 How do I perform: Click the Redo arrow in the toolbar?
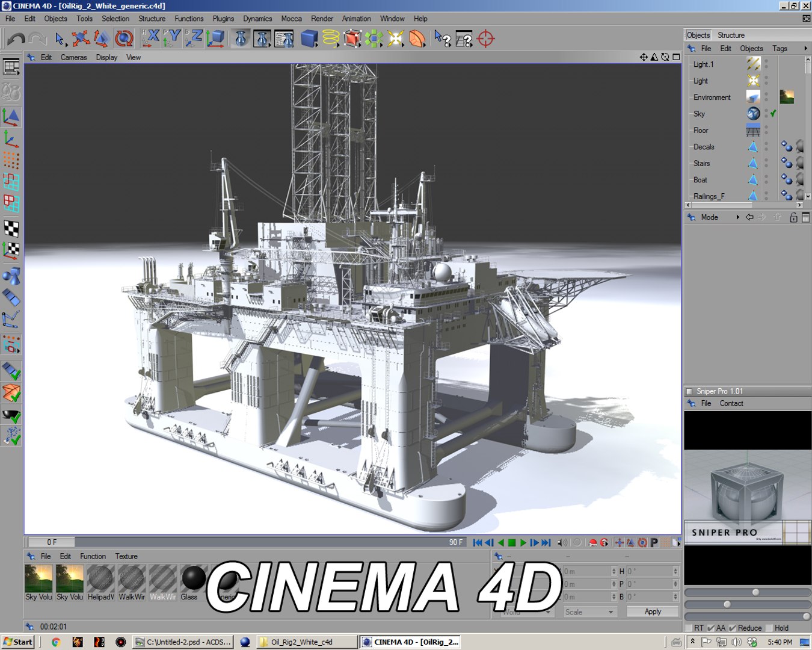pos(37,39)
